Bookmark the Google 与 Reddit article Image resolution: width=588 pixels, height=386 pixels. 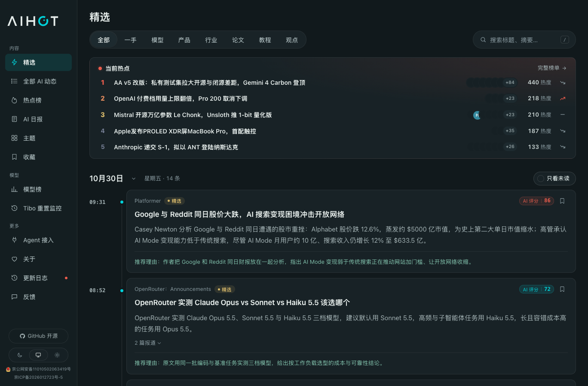[562, 201]
